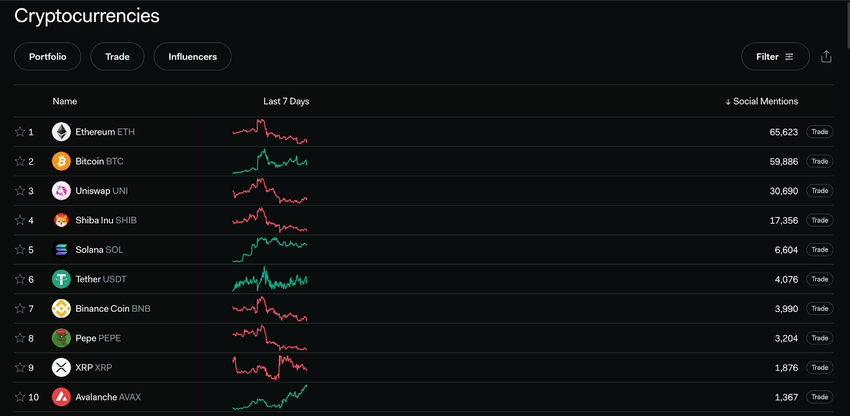View Ethereum's 7-day sparkline chart
Screen dimensions: 850x416
coord(270,131)
